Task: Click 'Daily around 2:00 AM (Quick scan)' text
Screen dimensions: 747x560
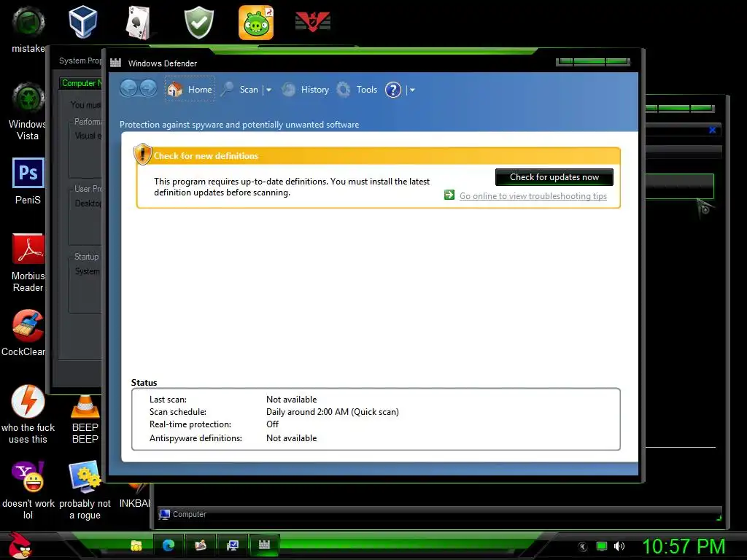Action: (x=333, y=412)
